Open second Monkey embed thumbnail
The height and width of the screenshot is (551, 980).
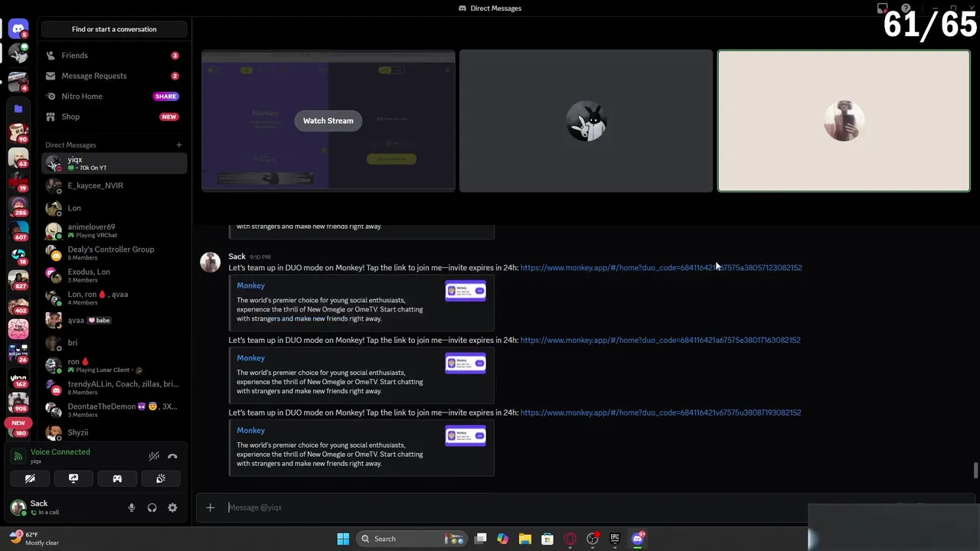pos(465,364)
